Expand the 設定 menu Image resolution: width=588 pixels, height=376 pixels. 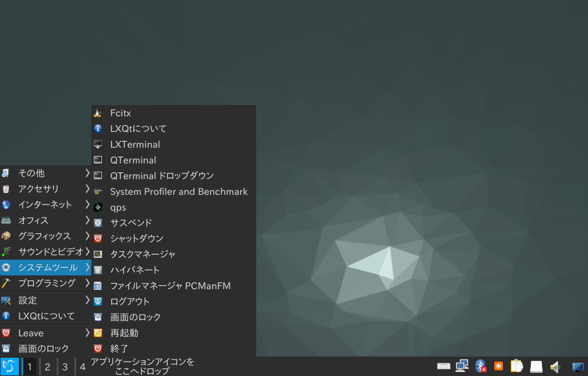45,301
